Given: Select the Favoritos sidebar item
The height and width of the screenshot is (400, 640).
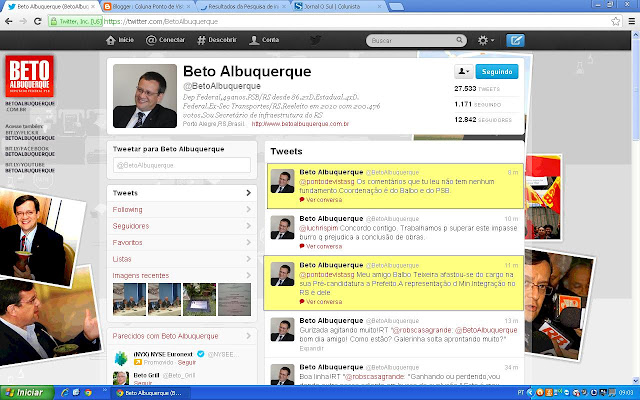Looking at the screenshot, I should click(x=182, y=242).
